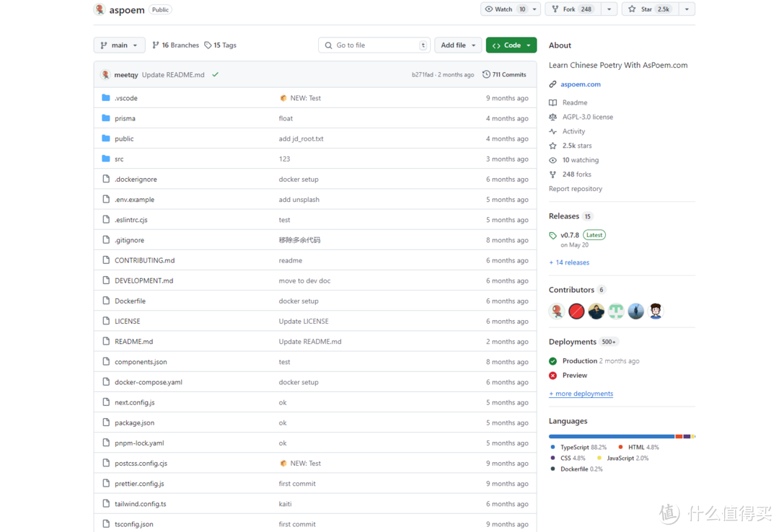
Task: Open the 15 Tags page
Action: point(221,45)
